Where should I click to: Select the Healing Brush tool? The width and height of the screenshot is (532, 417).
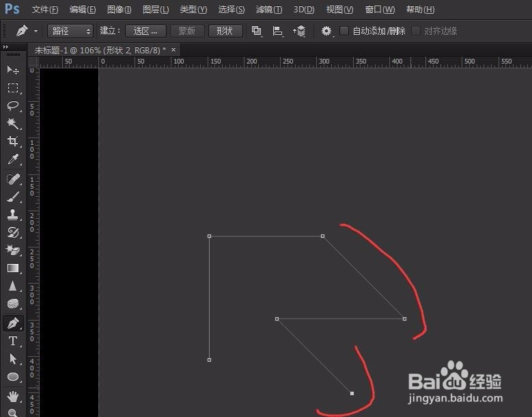tap(13, 179)
